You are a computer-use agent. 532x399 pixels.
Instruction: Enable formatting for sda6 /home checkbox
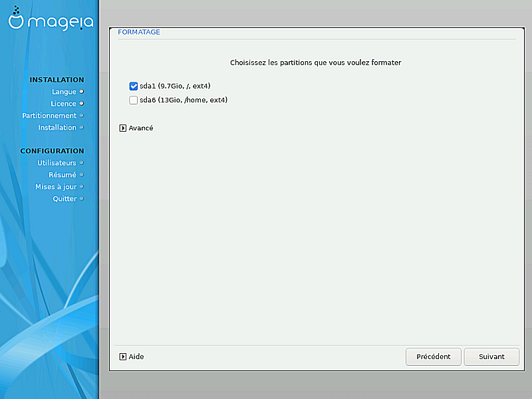click(x=134, y=100)
